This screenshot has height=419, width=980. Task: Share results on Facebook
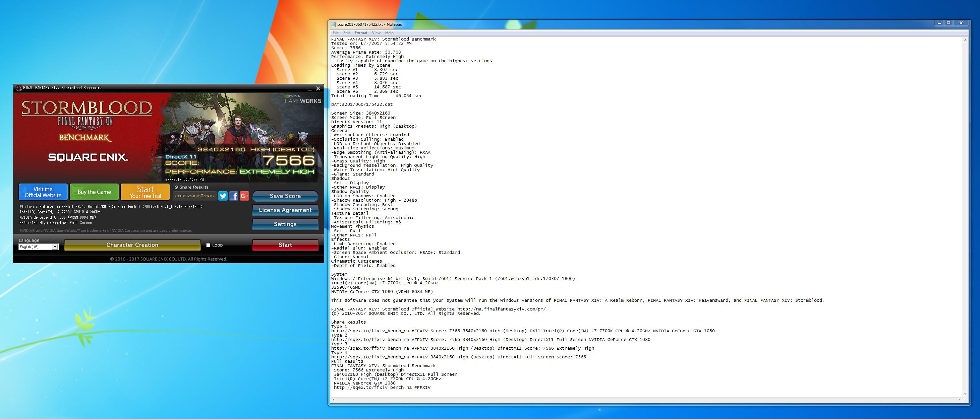click(x=234, y=196)
